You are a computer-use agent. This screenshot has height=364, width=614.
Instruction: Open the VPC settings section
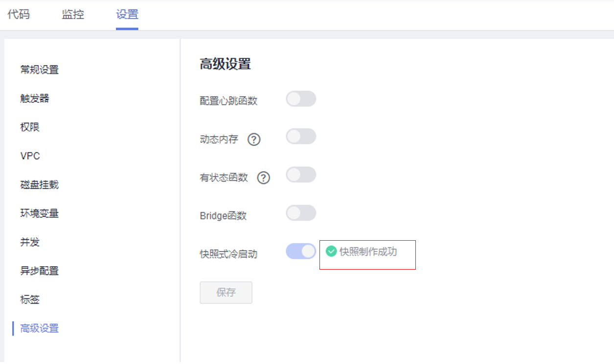pos(30,156)
